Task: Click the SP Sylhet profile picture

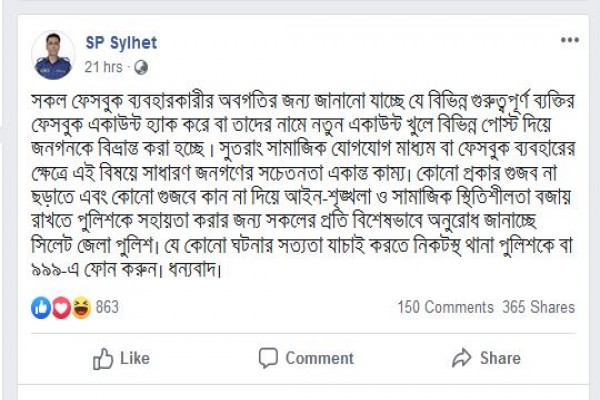Action: point(53,54)
